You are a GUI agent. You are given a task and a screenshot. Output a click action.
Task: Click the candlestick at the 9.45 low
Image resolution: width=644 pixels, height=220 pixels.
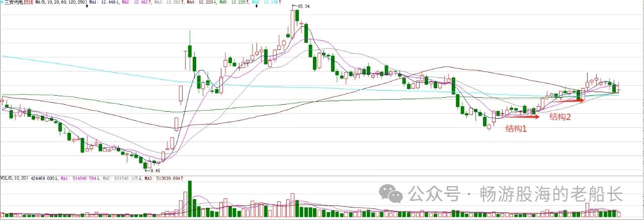pos(145,165)
